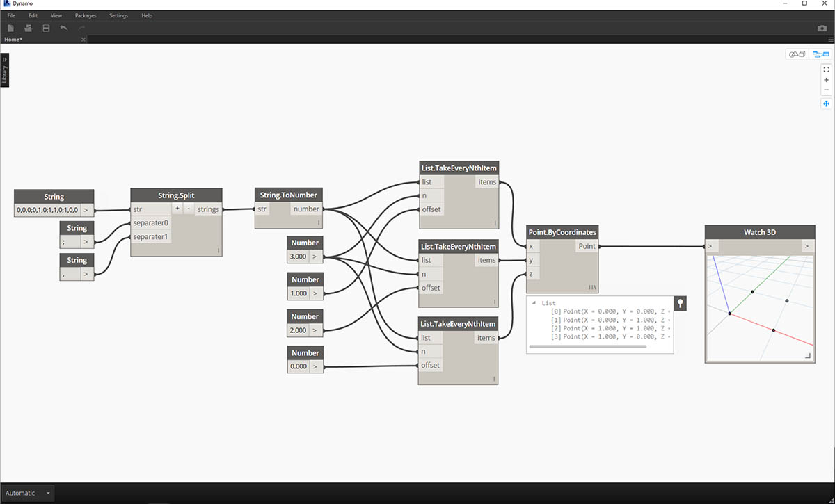Add a separator input with plus button
Image resolution: width=835 pixels, height=504 pixels.
pyautogui.click(x=177, y=209)
